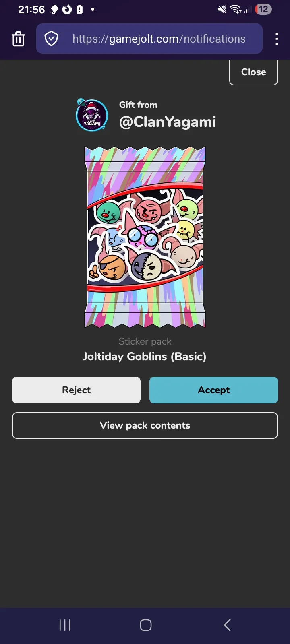Tap the trash can icon in browser toolbar
Image resolution: width=290 pixels, height=644 pixels.
[18, 39]
